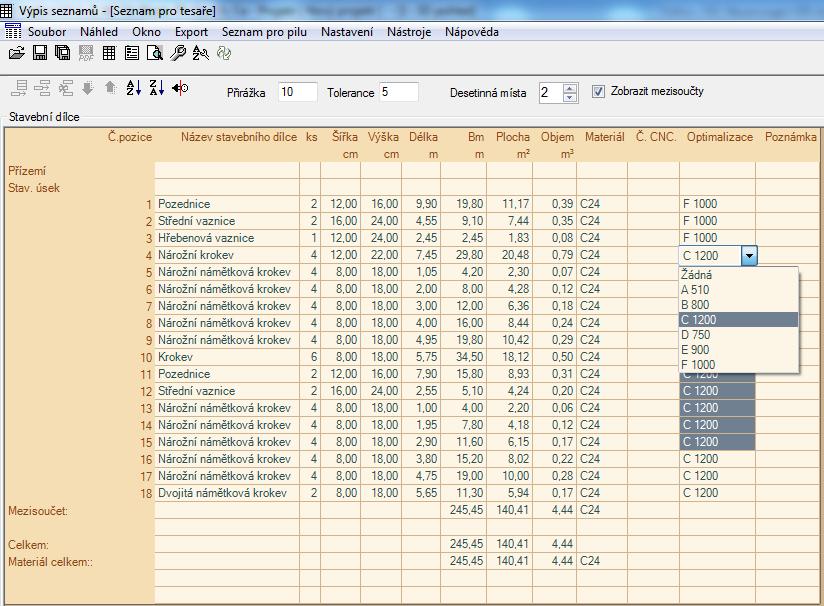Click C 1200 optimization cell in row 18
This screenshot has height=606, width=824.
pos(717,493)
